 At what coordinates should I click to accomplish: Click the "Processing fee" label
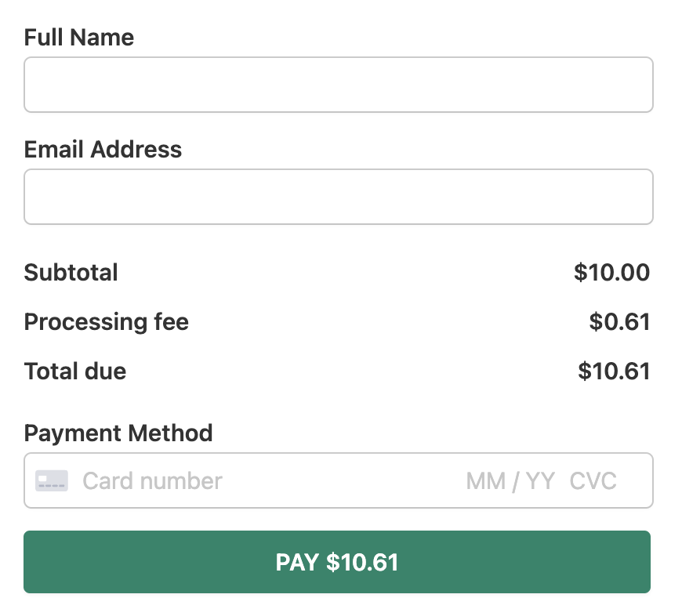click(107, 322)
